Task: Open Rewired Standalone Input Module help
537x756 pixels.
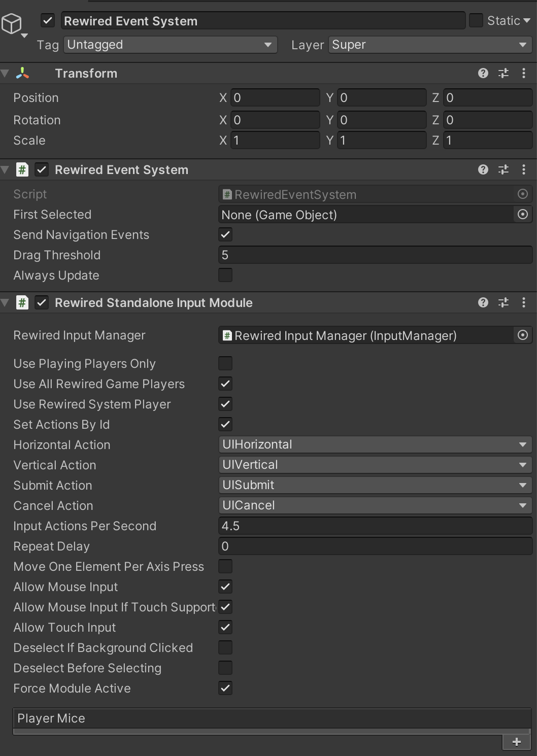Action: point(483,302)
